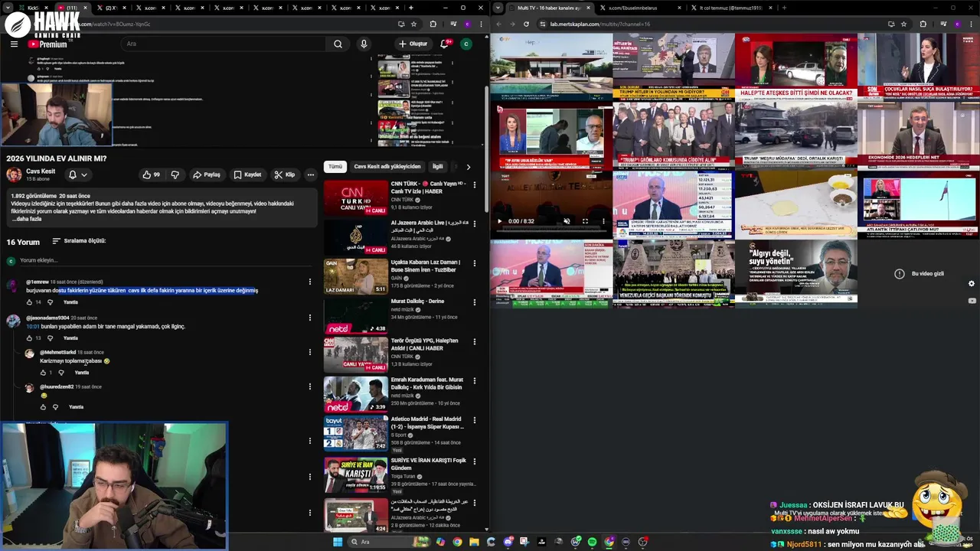Click the YouTube Premium logo
Screen dimensions: 980x551
tap(47, 44)
